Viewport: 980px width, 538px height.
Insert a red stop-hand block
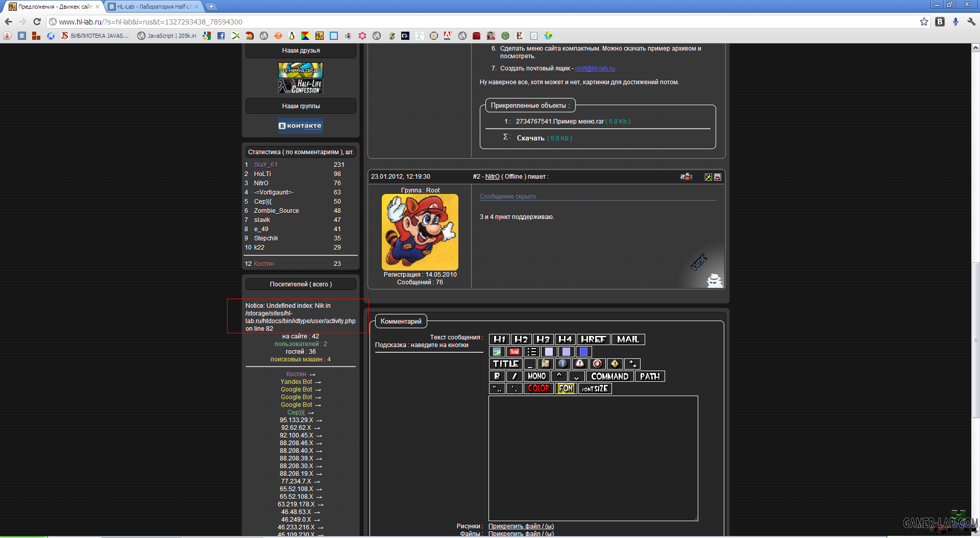(597, 364)
